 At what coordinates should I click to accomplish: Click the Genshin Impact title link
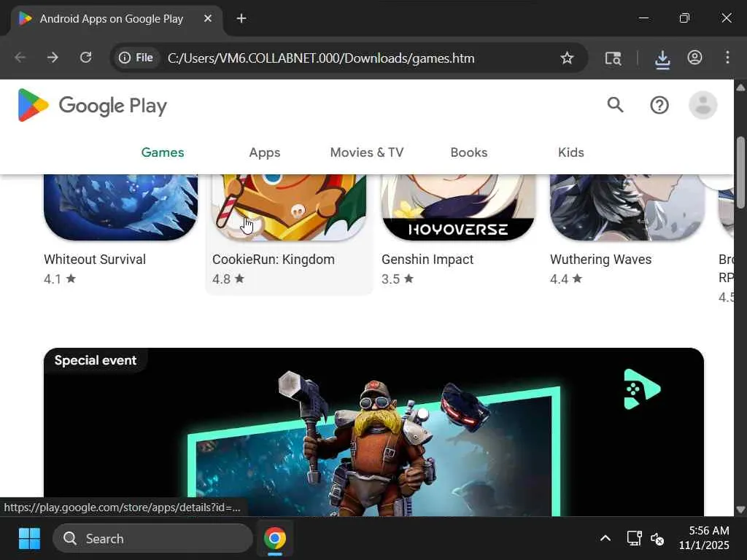coord(427,260)
